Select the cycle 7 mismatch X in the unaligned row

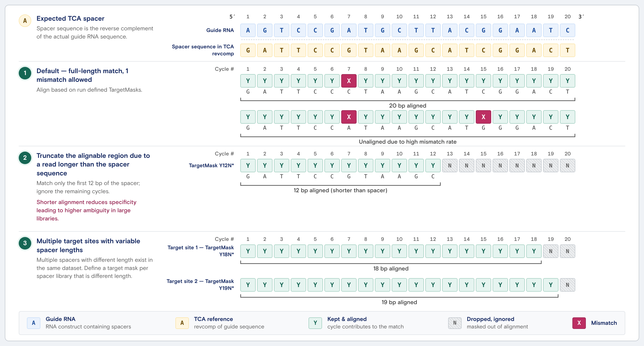(349, 117)
